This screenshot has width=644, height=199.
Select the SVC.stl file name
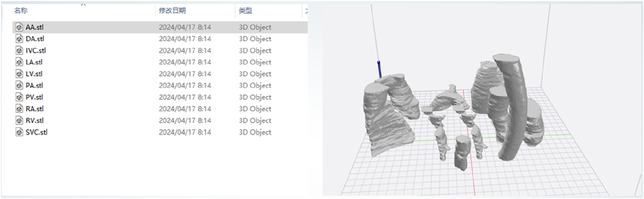pos(36,132)
